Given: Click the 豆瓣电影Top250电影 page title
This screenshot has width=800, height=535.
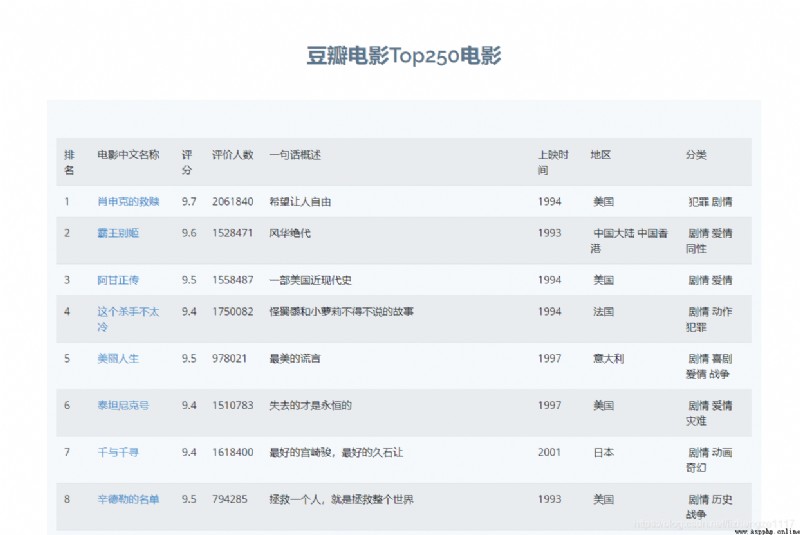Looking at the screenshot, I should point(404,56).
